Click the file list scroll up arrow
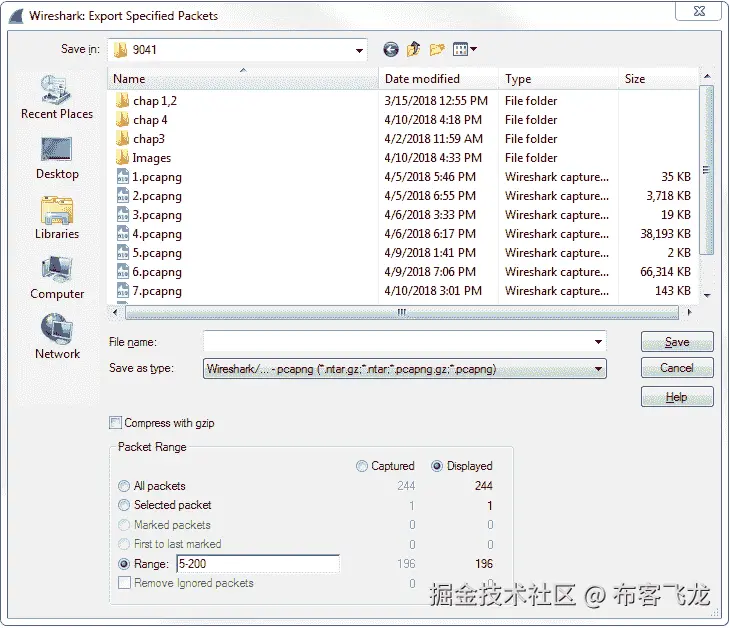 (707, 76)
